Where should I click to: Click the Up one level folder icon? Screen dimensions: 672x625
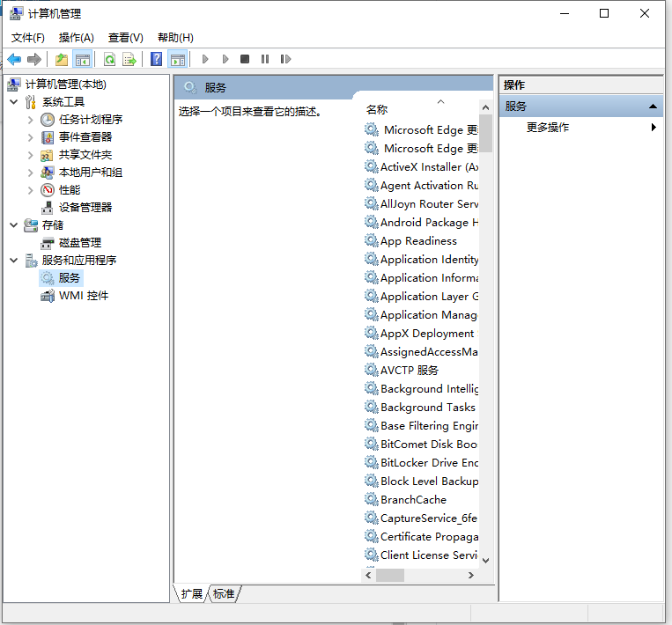pyautogui.click(x=61, y=59)
